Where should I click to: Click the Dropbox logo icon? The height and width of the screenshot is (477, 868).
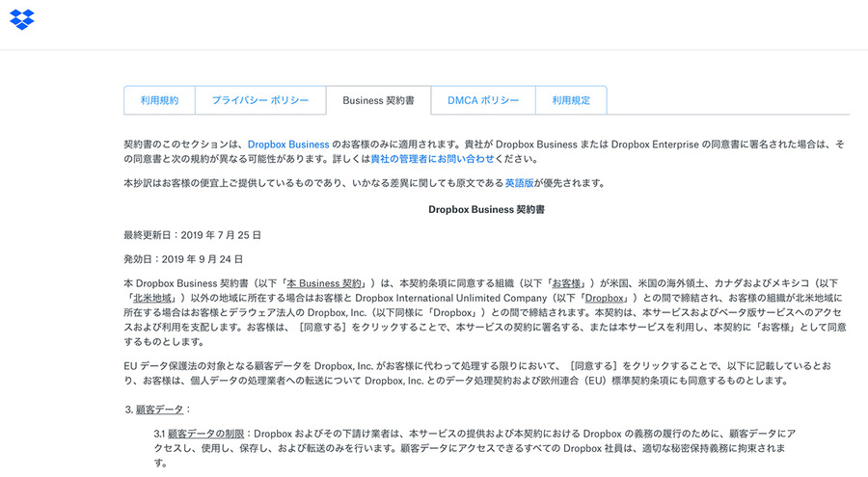point(22,18)
